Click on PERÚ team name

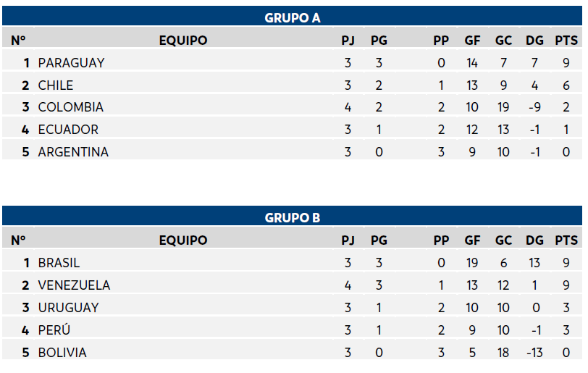tap(54, 330)
